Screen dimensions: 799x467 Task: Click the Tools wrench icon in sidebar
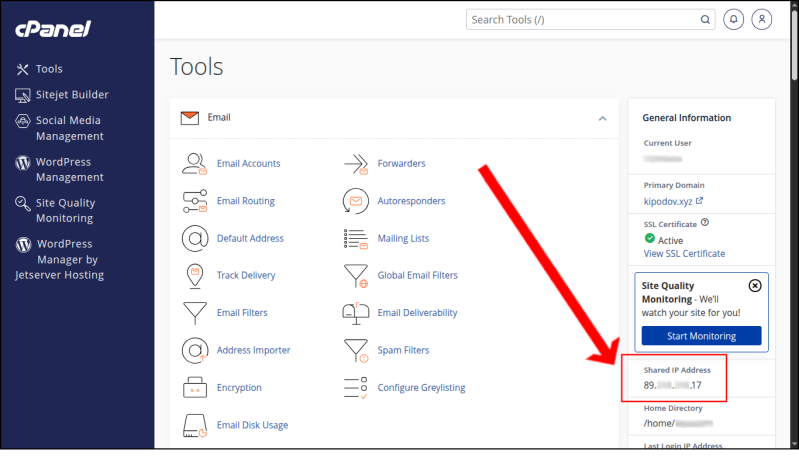click(x=22, y=69)
